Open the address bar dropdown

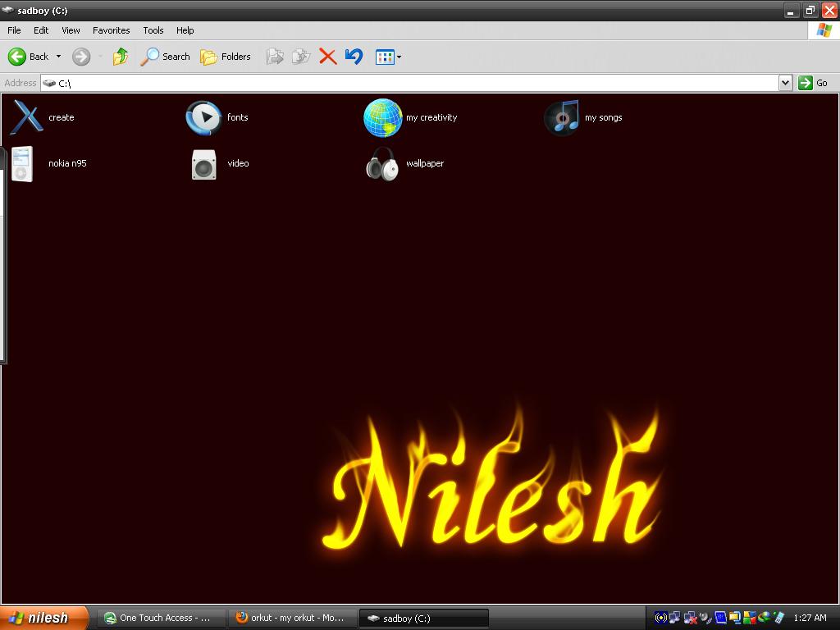(786, 83)
